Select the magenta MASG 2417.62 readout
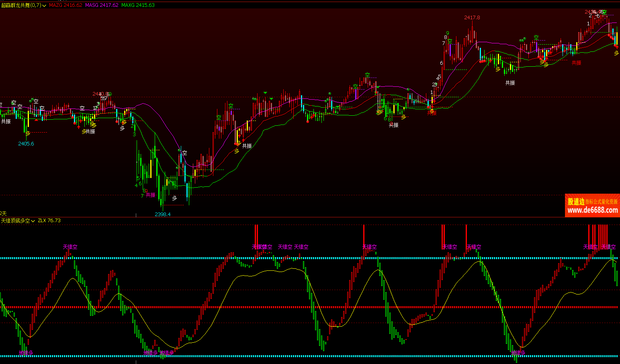620x364 pixels. (102, 5)
